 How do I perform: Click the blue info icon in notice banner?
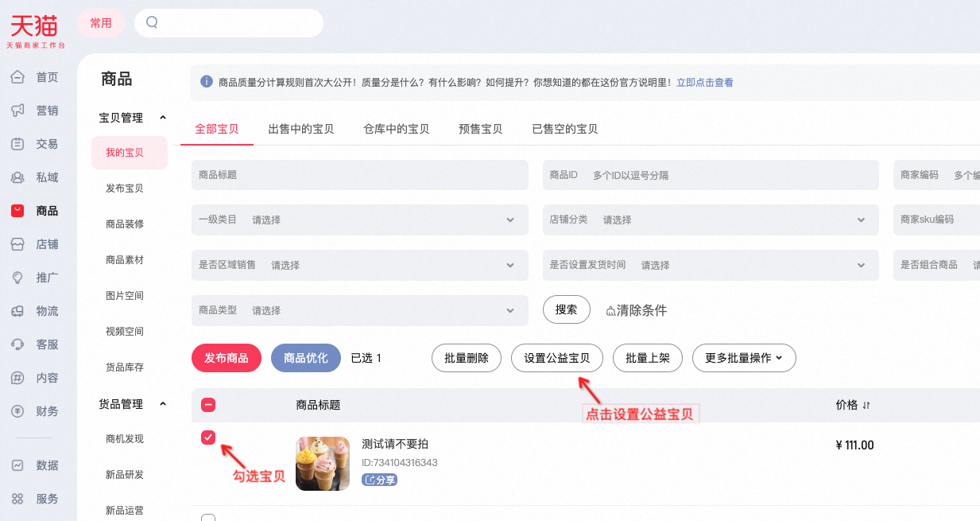207,82
